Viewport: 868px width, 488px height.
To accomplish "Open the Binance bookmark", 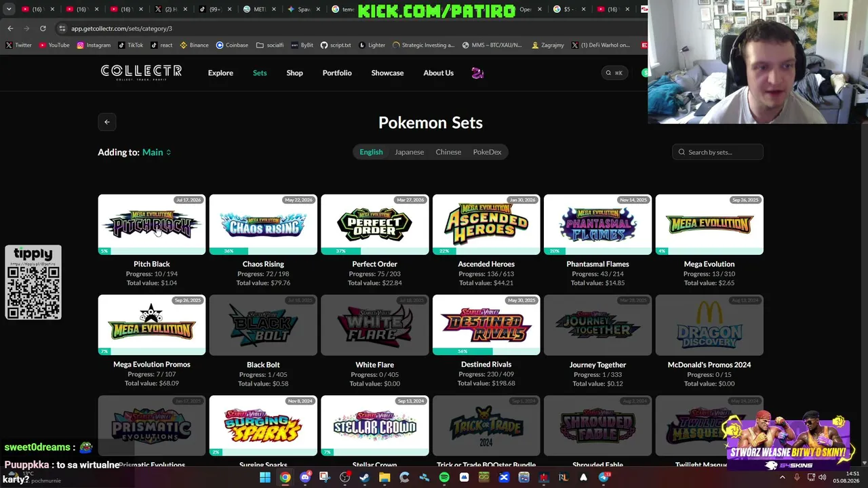I will 194,45.
